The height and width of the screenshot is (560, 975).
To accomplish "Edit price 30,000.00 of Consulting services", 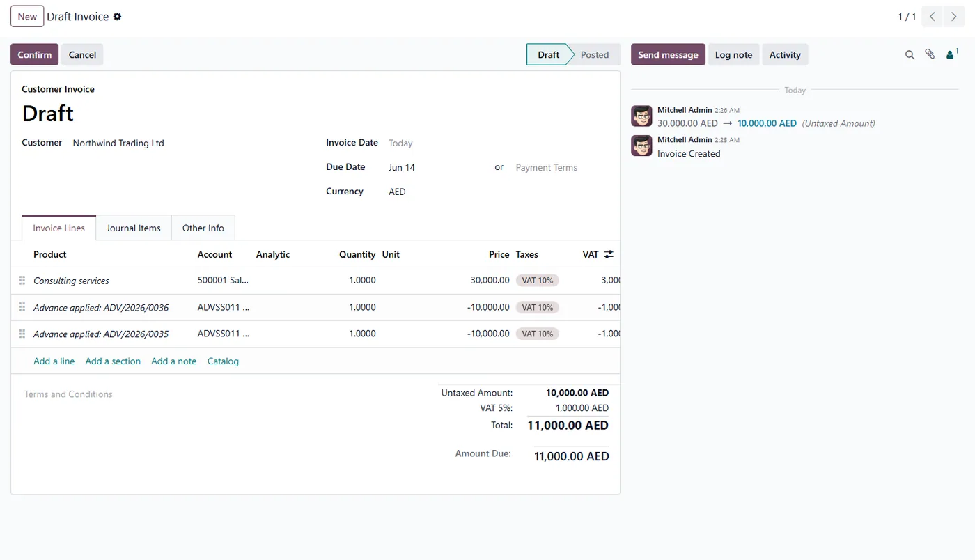I will (x=490, y=280).
